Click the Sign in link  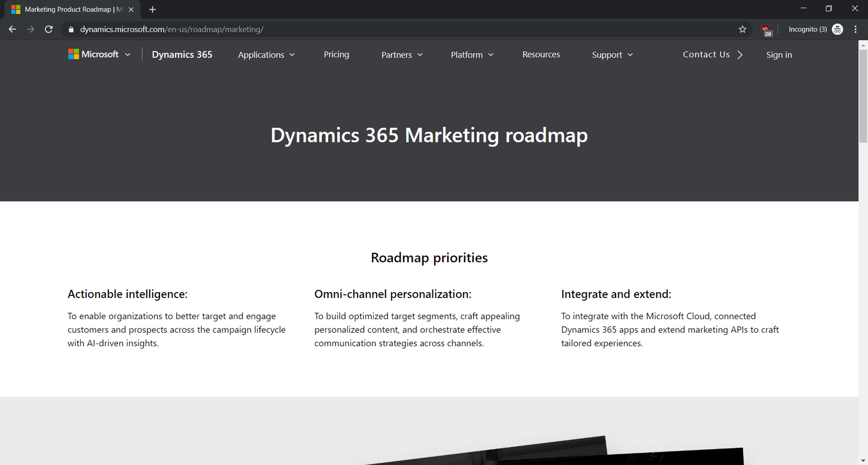(x=778, y=55)
